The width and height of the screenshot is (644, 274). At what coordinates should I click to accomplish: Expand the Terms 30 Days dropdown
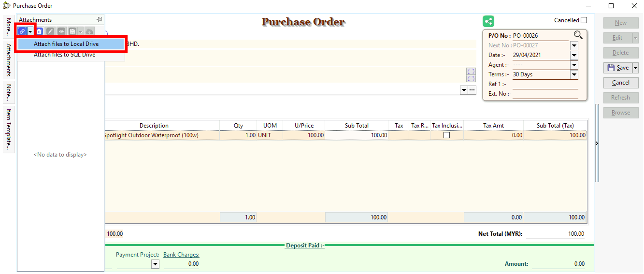point(574,75)
